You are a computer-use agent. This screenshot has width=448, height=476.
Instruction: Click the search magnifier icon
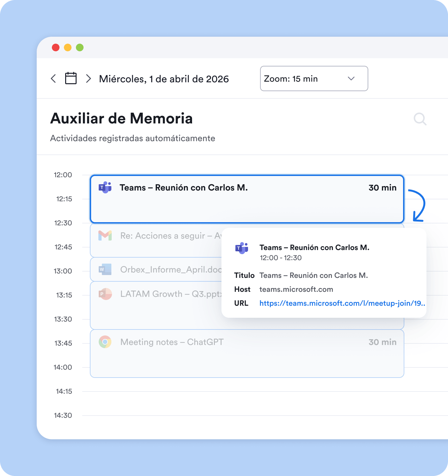pyautogui.click(x=420, y=119)
